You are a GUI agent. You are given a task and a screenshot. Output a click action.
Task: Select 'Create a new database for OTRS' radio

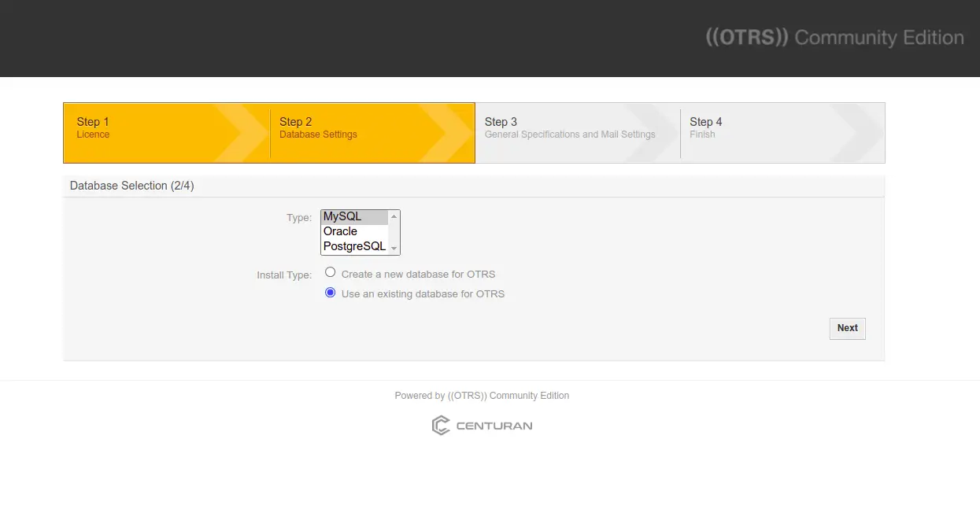coord(331,273)
